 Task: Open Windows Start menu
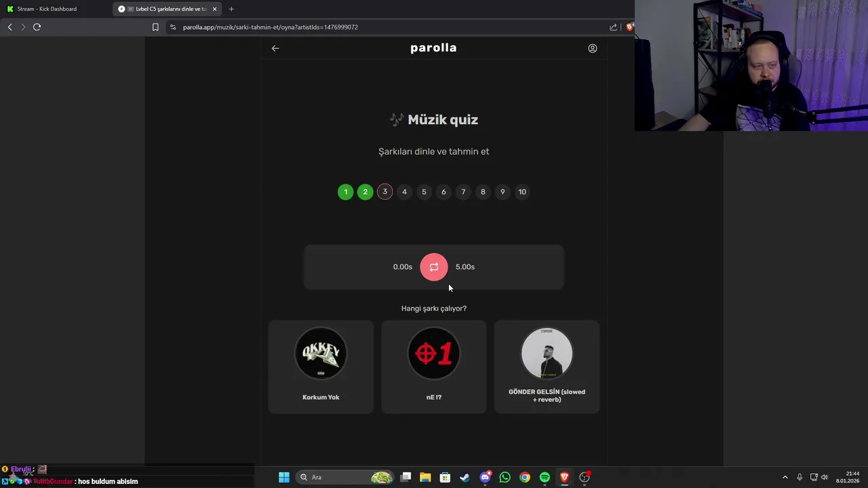coord(284,477)
